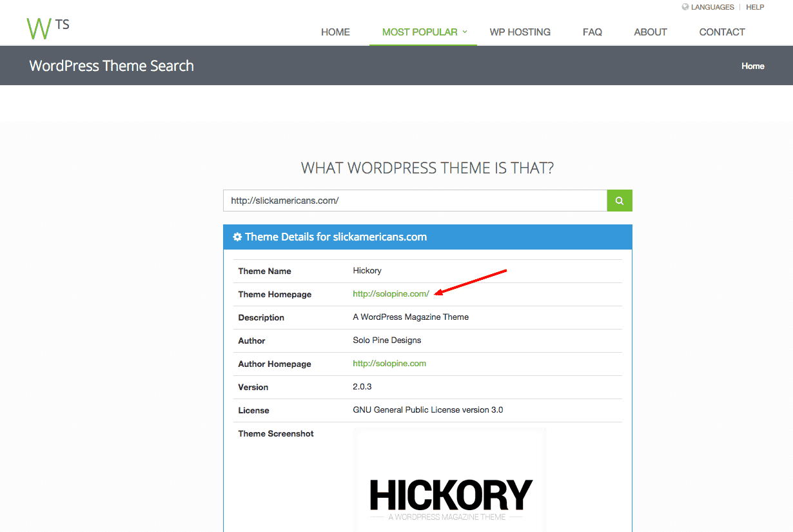Viewport: 793px width, 532px height.
Task: Click the Hickory theme screenshot image
Action: point(450,484)
